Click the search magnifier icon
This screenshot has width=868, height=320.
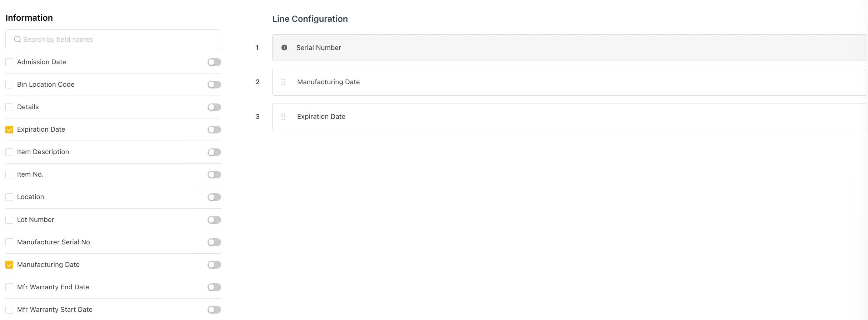pyautogui.click(x=17, y=39)
